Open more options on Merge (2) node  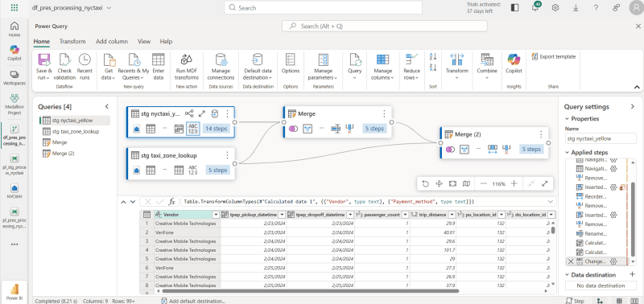tap(541, 134)
